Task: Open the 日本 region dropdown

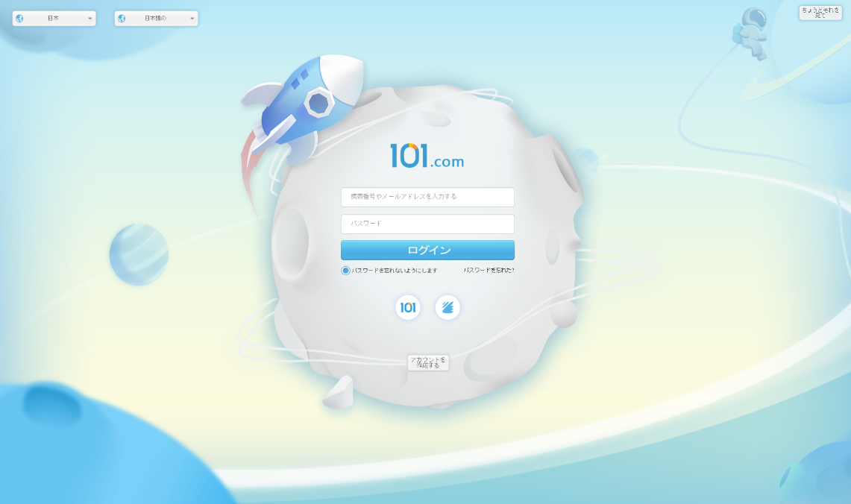Action: [x=52, y=18]
